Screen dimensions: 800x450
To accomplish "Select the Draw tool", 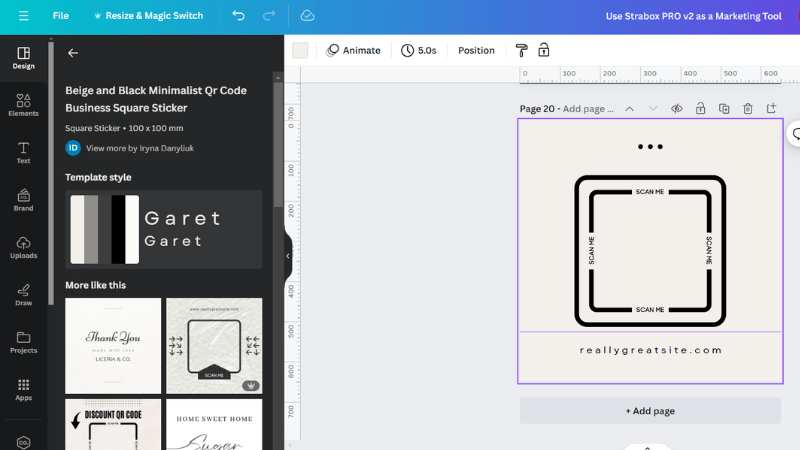I will [23, 294].
